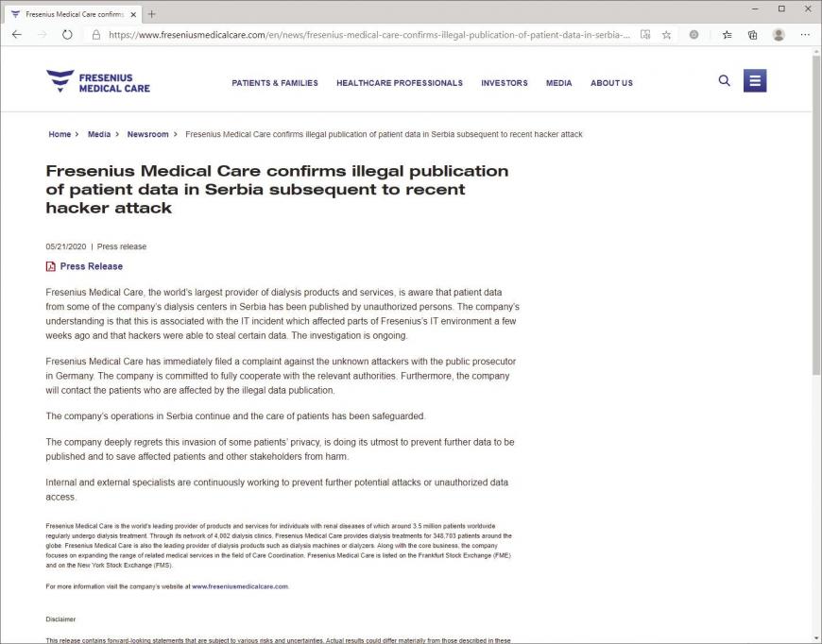
Task: Click the date 05/21/2020
Action: [x=65, y=246]
